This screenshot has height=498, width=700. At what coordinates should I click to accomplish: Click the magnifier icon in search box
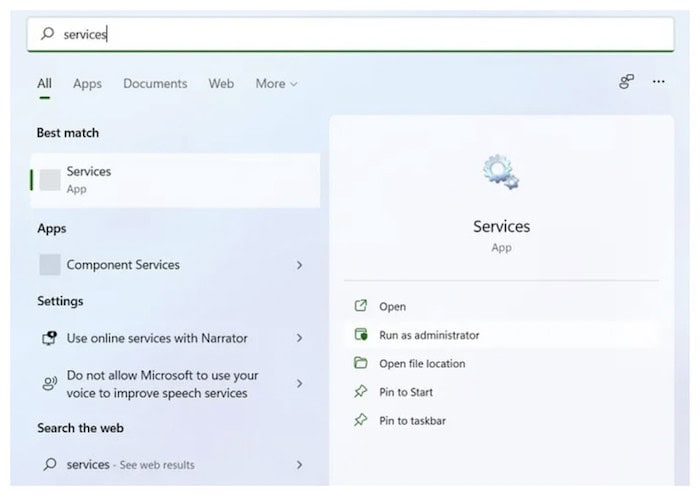tap(47, 33)
